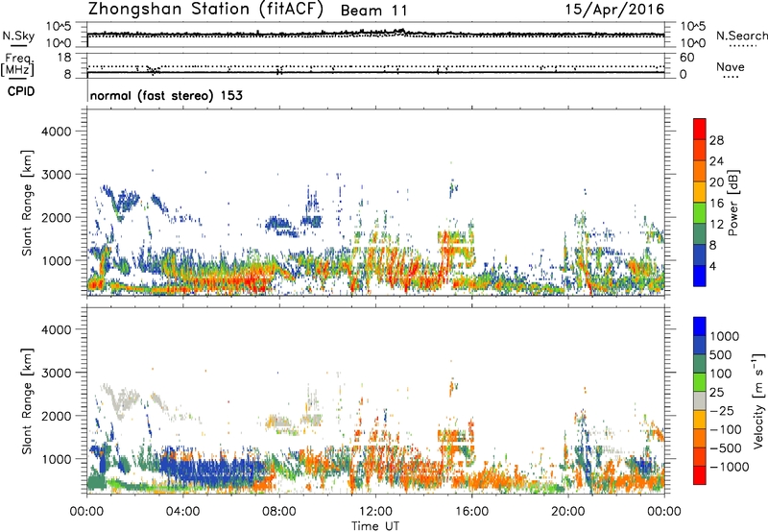
Task: Click the "4" tick on the Power color bar
Action: [x=713, y=267]
